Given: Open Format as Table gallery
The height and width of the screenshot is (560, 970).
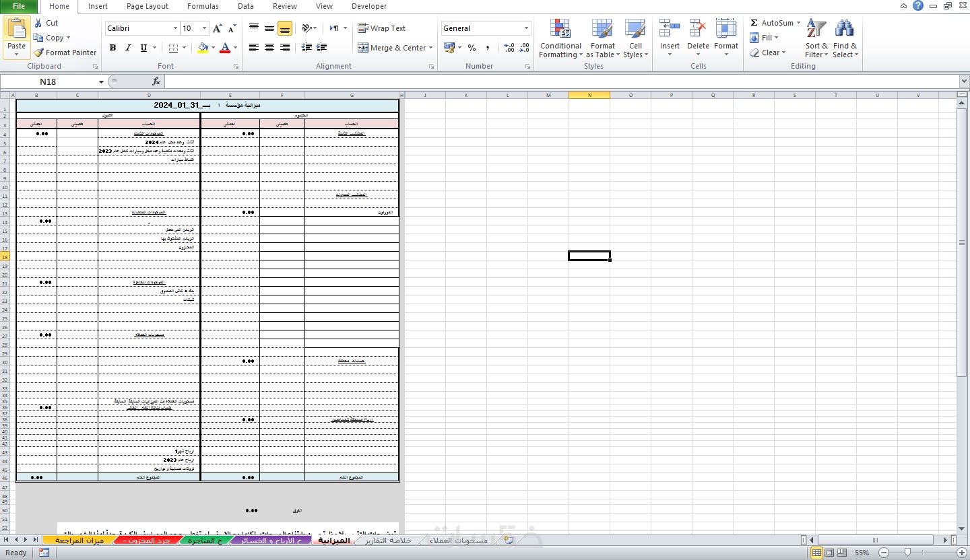Looking at the screenshot, I should pos(602,38).
